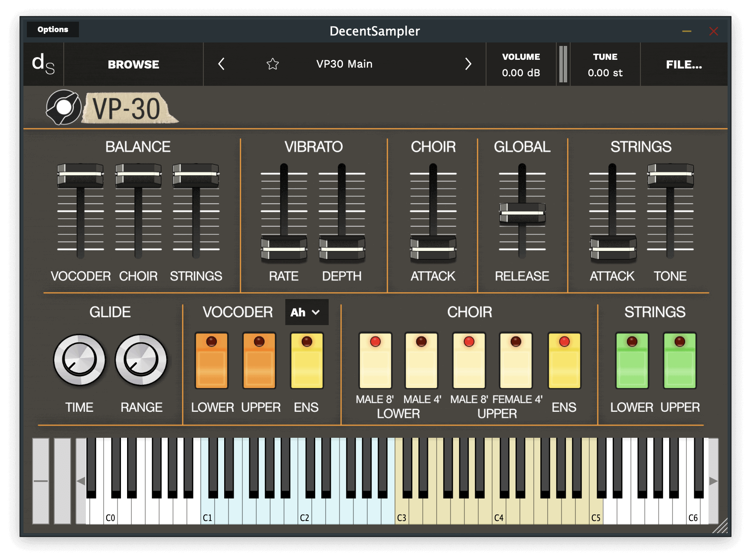Open the Options menu
The image size is (751, 560).
[x=52, y=29]
